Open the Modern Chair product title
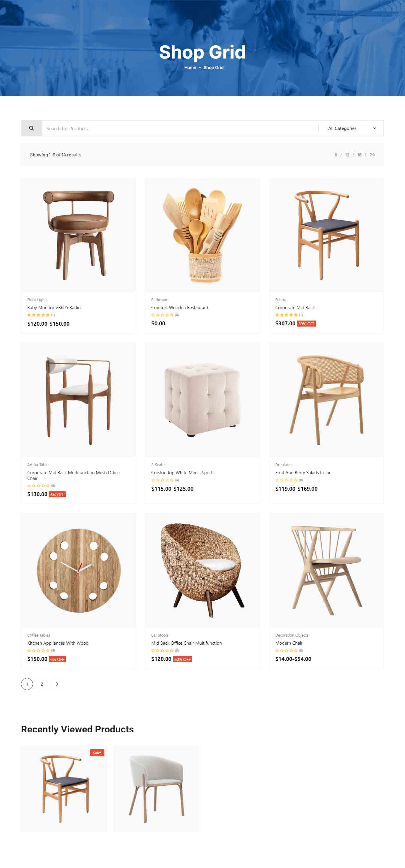The width and height of the screenshot is (405, 868). coord(289,643)
